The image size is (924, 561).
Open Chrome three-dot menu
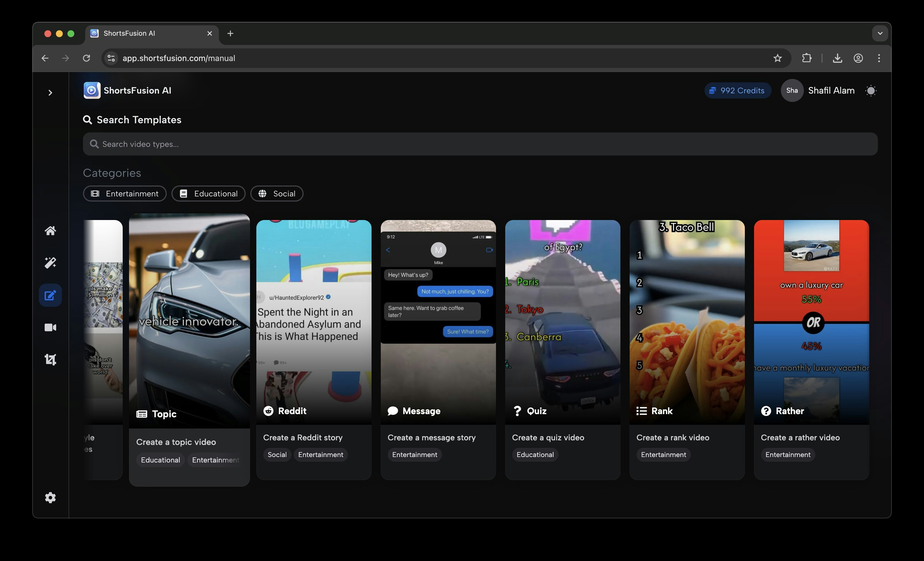coord(878,58)
